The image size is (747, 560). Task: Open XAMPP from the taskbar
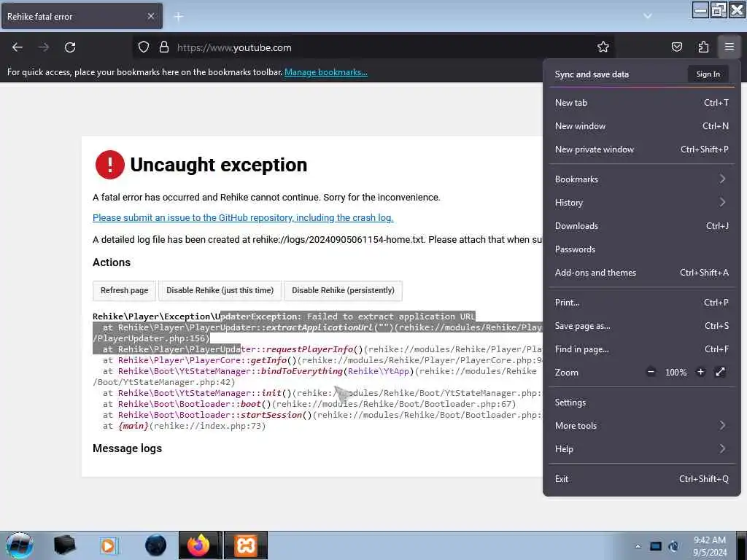(246, 545)
